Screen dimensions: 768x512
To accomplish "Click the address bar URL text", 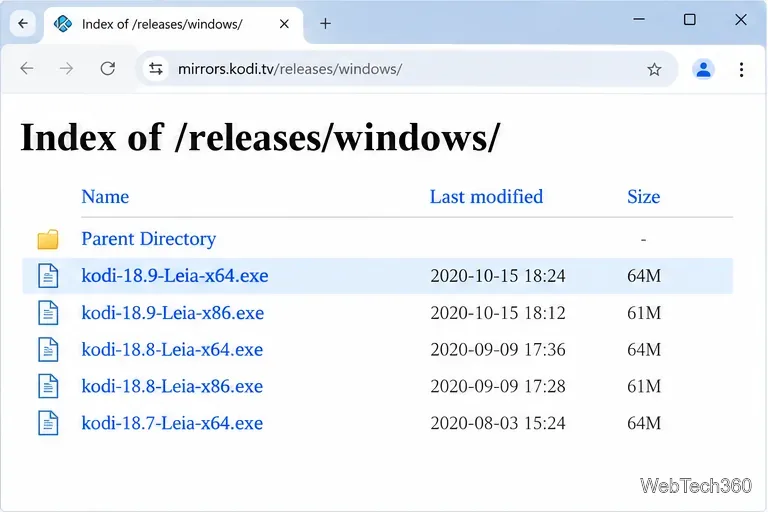I will [x=290, y=69].
